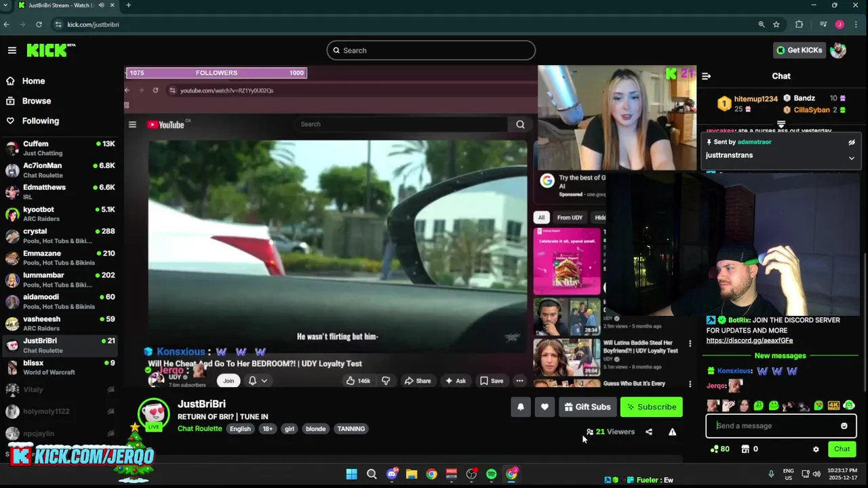This screenshot has width=868, height=488.
Task: Select the 'All' filter chip
Action: (x=541, y=218)
